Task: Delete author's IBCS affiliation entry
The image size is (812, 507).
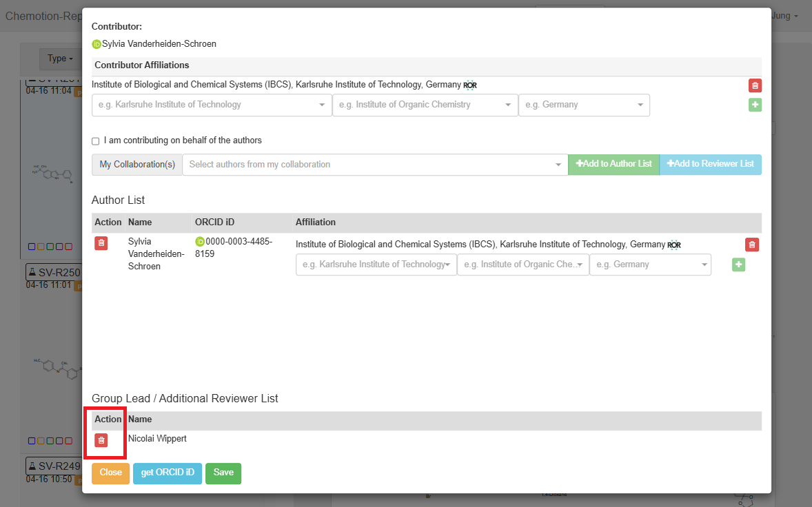Action: (x=752, y=245)
